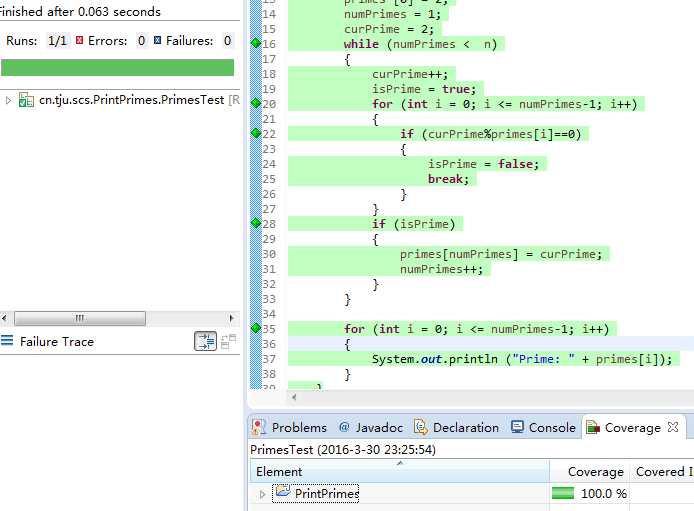Click the PrimesTest class icon in JUnit tree

[x=26, y=100]
